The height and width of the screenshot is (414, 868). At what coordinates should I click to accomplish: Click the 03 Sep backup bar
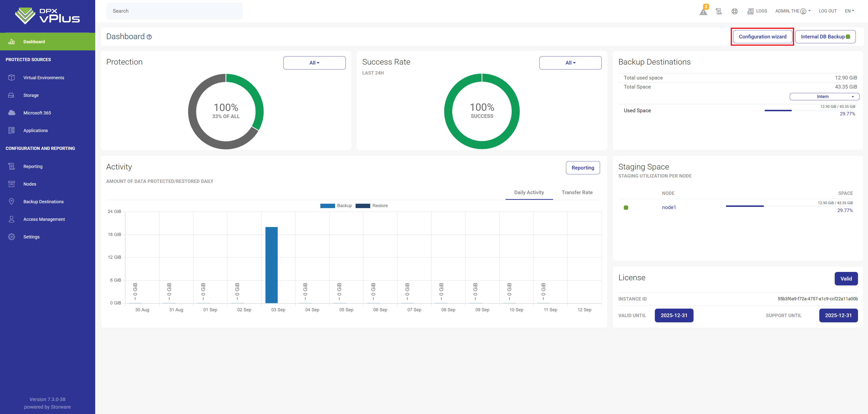point(271,265)
